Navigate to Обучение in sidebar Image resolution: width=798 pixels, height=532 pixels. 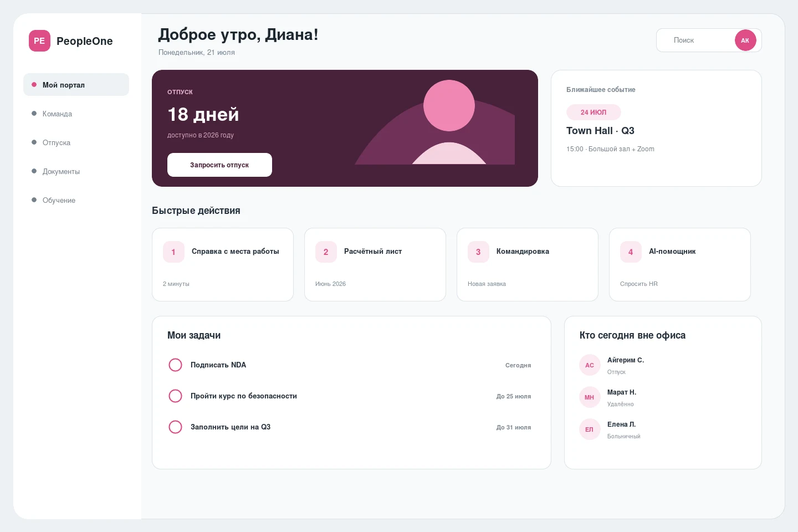point(76,200)
